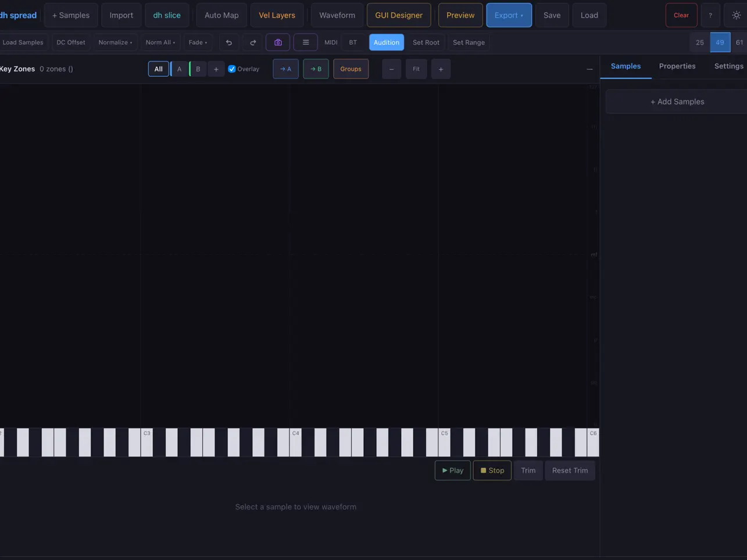Open the Export dropdown
The width and height of the screenshot is (747, 560).
coord(509,15)
